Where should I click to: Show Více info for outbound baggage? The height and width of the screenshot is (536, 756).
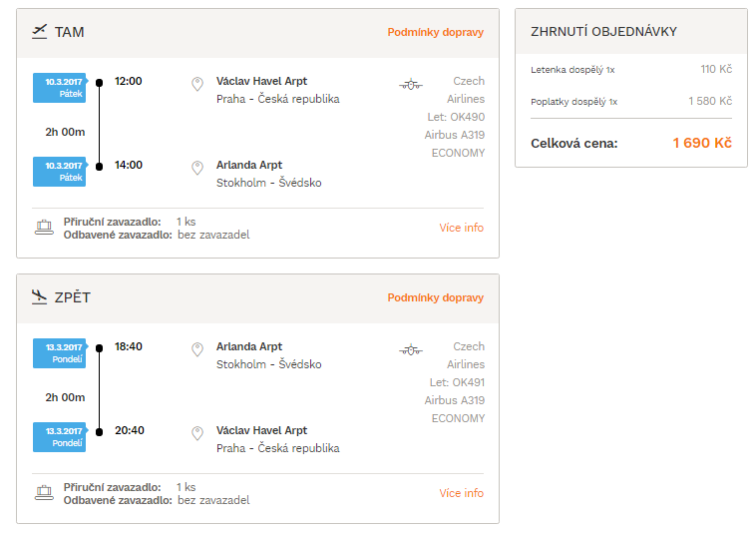click(462, 228)
